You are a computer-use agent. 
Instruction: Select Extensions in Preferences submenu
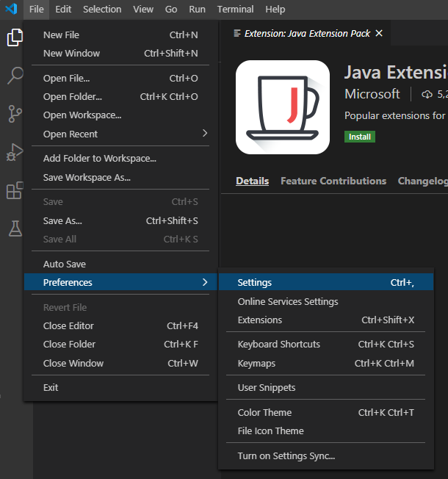tap(326, 320)
